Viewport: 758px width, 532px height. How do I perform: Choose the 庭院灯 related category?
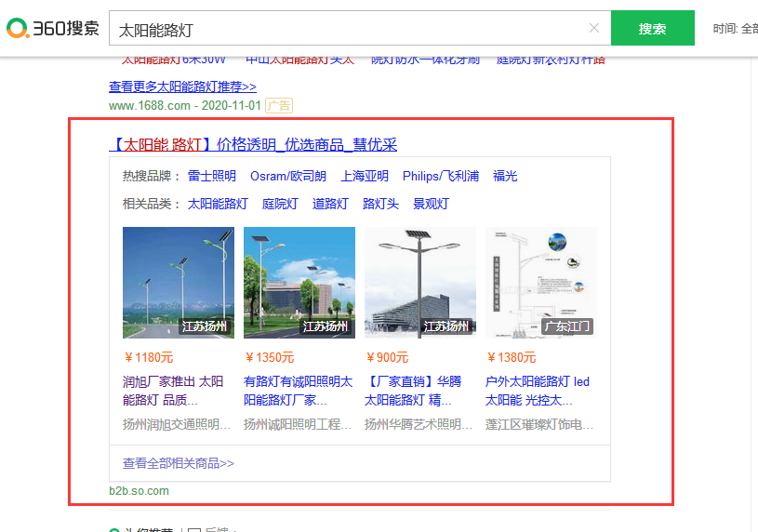280,204
